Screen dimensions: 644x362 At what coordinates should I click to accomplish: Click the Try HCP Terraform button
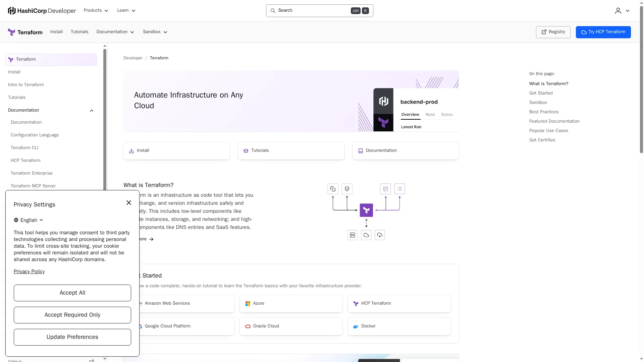[x=603, y=32]
